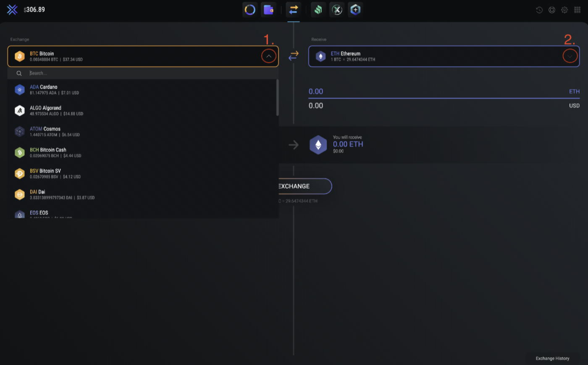Click the Algorand coin icon
The width and height of the screenshot is (588, 365).
pos(20,111)
